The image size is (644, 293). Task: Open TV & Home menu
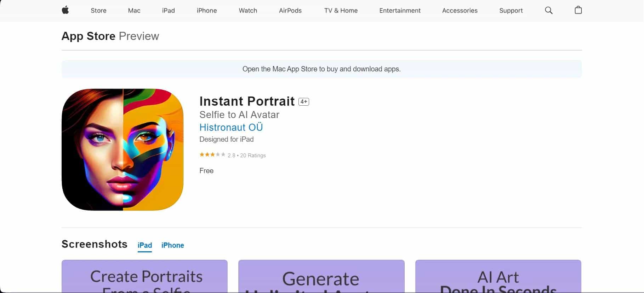(341, 11)
